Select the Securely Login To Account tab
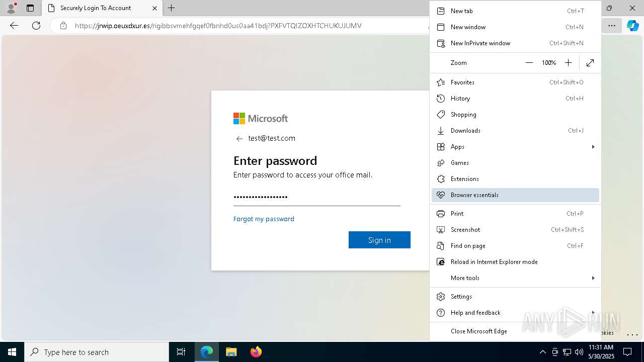Viewport: 644px width, 362px height. 103,8
